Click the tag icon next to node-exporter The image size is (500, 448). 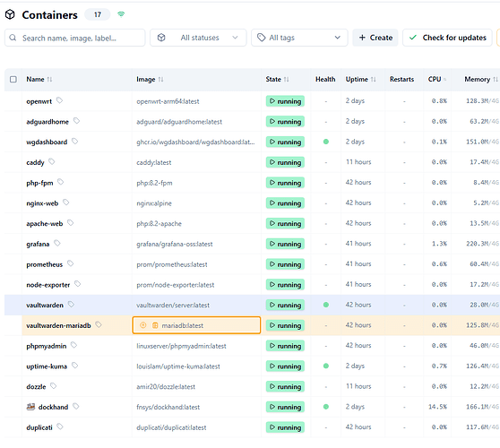coord(77,284)
